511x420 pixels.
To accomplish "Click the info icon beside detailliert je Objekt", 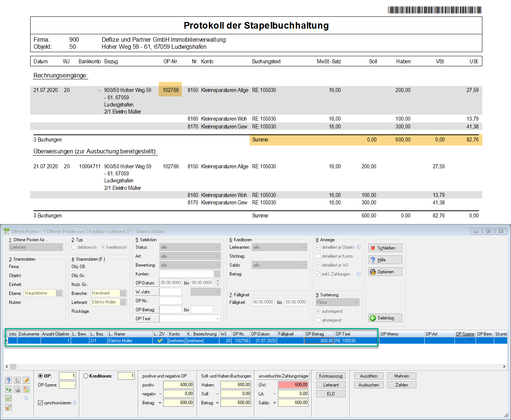I will coord(358,247).
